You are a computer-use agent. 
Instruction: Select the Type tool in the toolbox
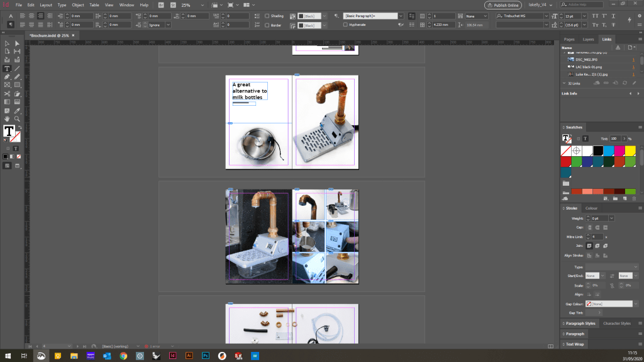pos(7,68)
